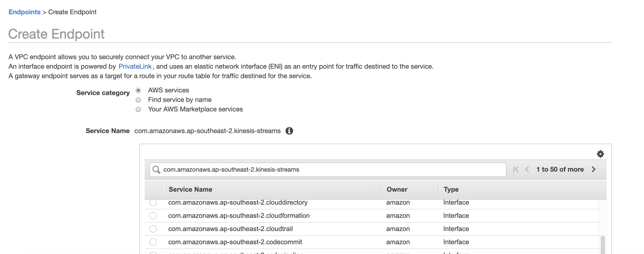Click the Service Name info icon

pyautogui.click(x=289, y=131)
